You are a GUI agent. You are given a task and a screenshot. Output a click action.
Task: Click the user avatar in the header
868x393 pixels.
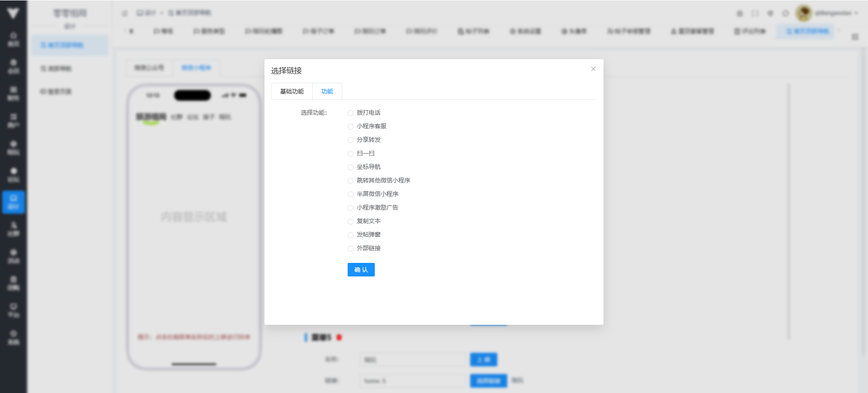pyautogui.click(x=803, y=13)
